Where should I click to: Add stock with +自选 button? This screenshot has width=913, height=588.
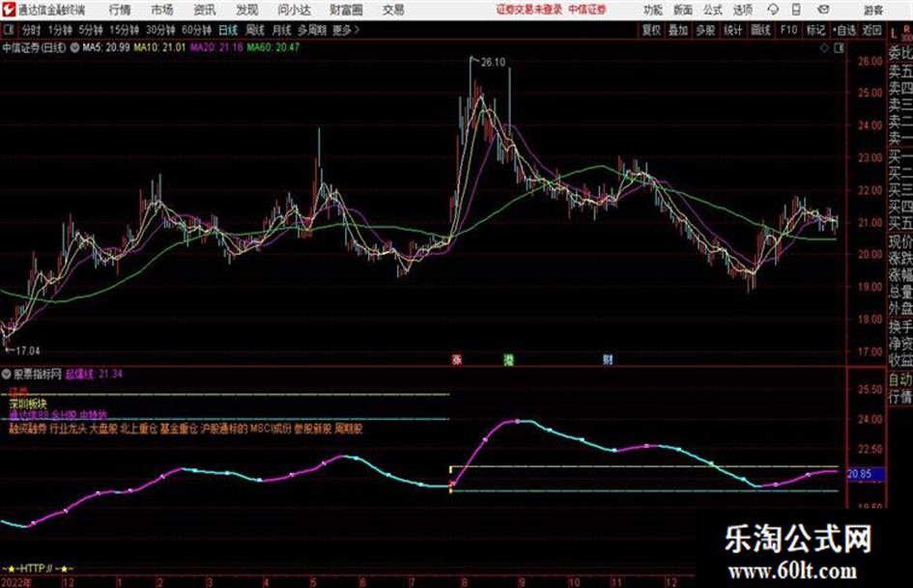click(843, 30)
